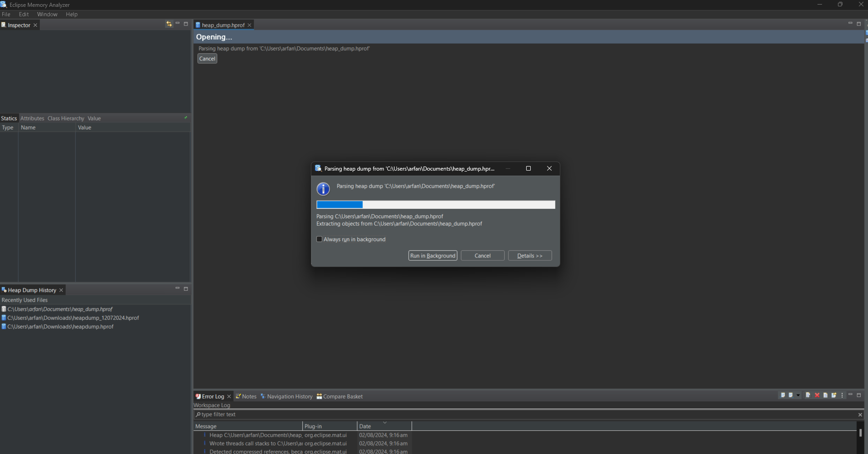Minimize the Error Log panel
The width and height of the screenshot is (868, 454).
pos(850,394)
